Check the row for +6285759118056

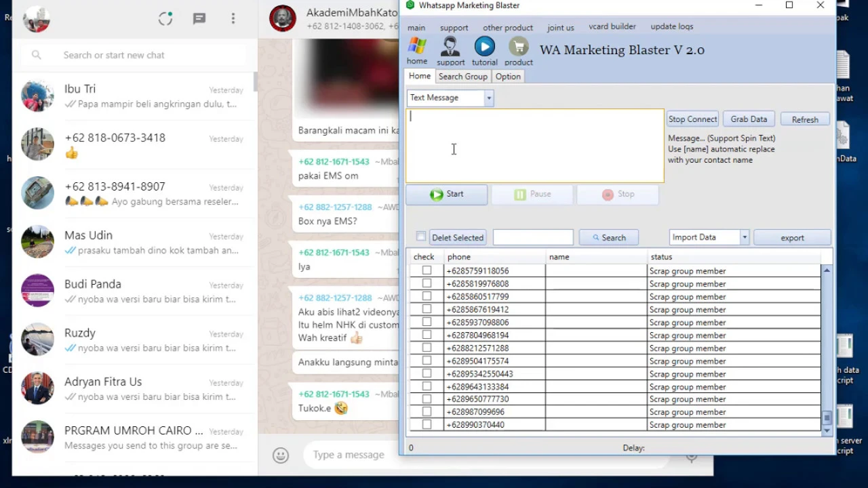pyautogui.click(x=427, y=270)
